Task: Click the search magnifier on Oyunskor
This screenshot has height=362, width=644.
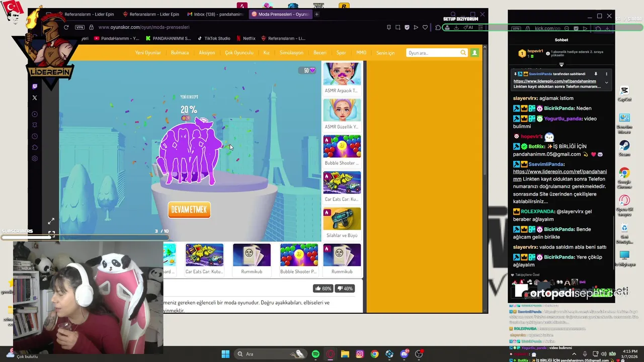Action: [x=463, y=53]
